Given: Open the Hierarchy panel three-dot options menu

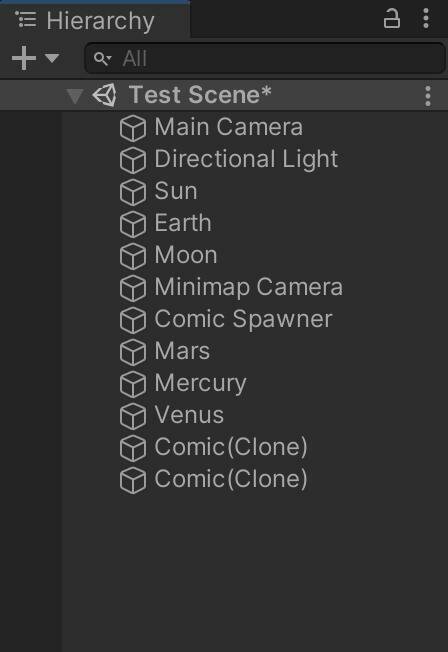Looking at the screenshot, I should (426, 19).
